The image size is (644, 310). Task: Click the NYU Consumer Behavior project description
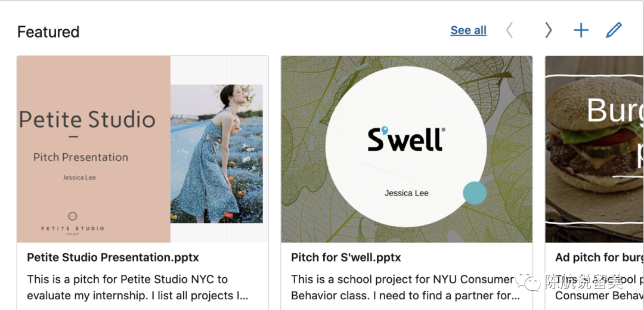[402, 287]
